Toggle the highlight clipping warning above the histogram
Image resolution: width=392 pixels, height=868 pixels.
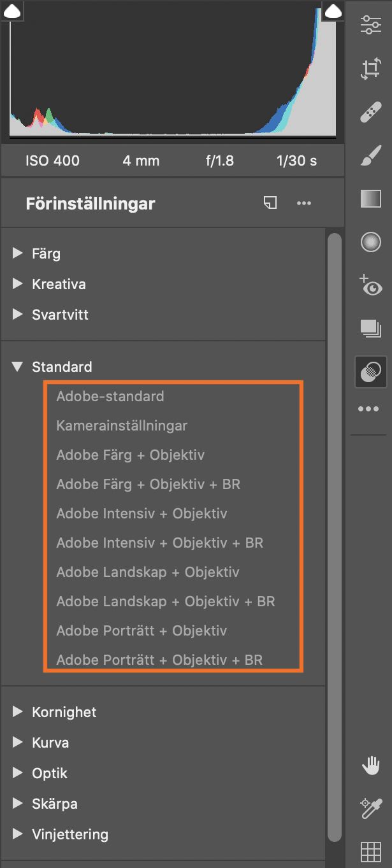tap(334, 11)
